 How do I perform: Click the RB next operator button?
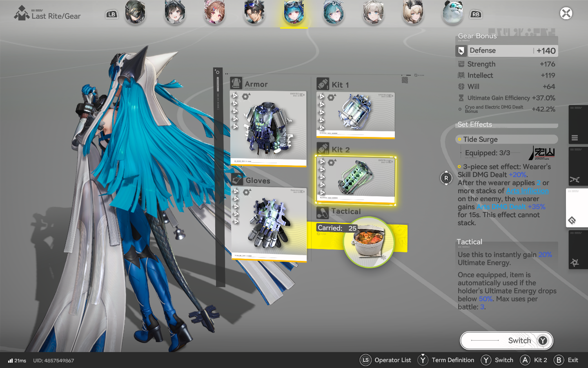(476, 14)
